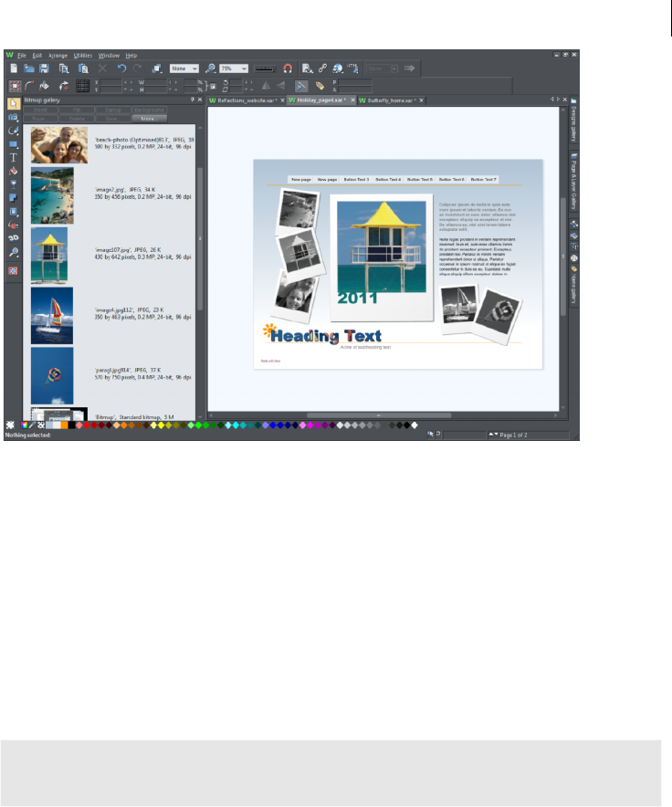The width and height of the screenshot is (672, 807).
Task: Open the line width dropdown
Action: (265, 68)
